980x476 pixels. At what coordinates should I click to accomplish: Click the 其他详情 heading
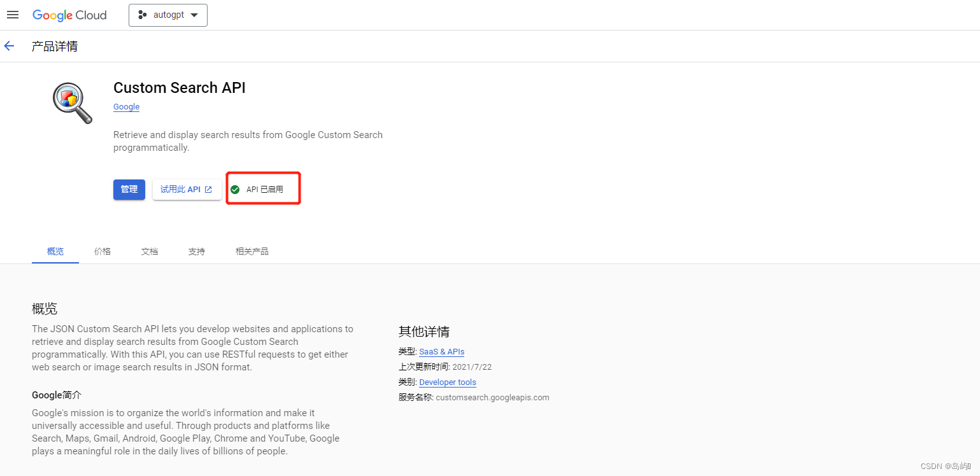pyautogui.click(x=424, y=332)
